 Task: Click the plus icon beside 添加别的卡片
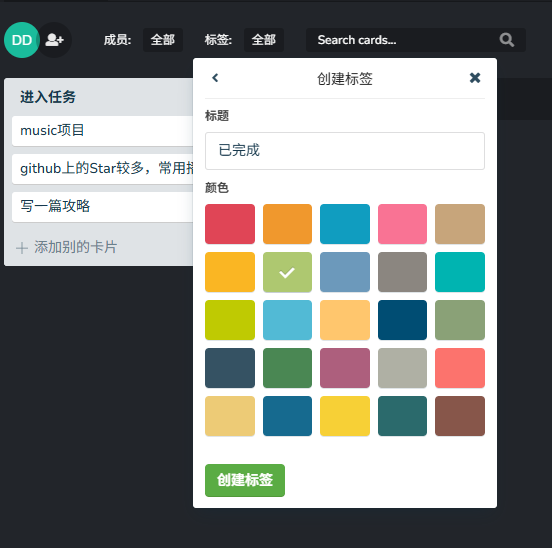pyautogui.click(x=22, y=248)
